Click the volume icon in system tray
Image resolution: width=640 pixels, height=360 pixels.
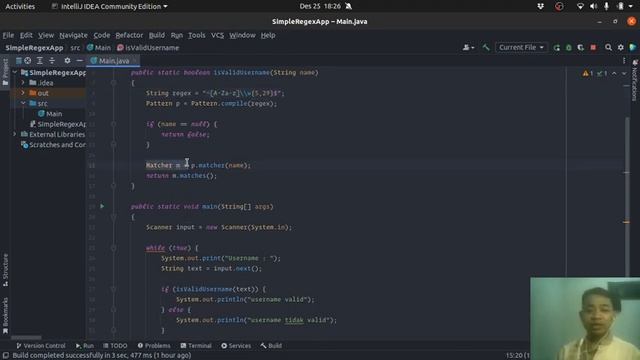coord(593,7)
